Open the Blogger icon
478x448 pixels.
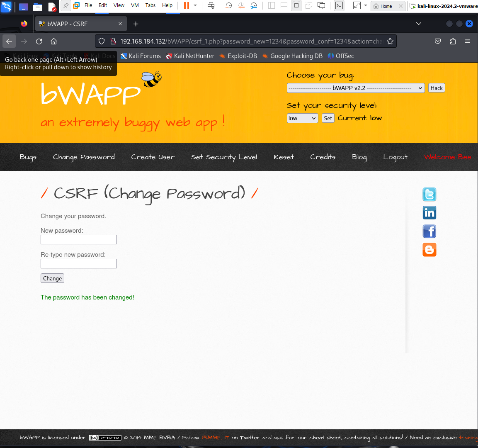coord(429,249)
